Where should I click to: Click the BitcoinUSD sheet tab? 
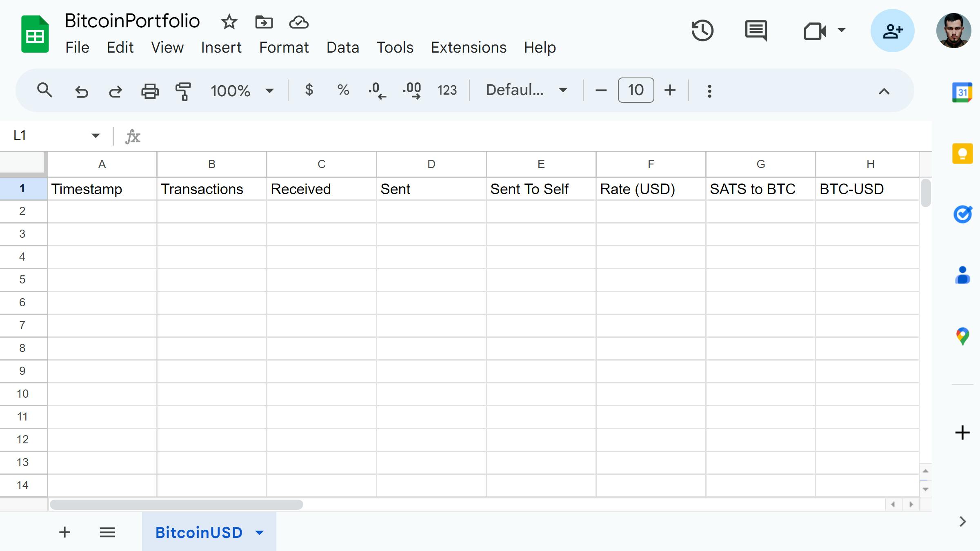click(x=198, y=532)
